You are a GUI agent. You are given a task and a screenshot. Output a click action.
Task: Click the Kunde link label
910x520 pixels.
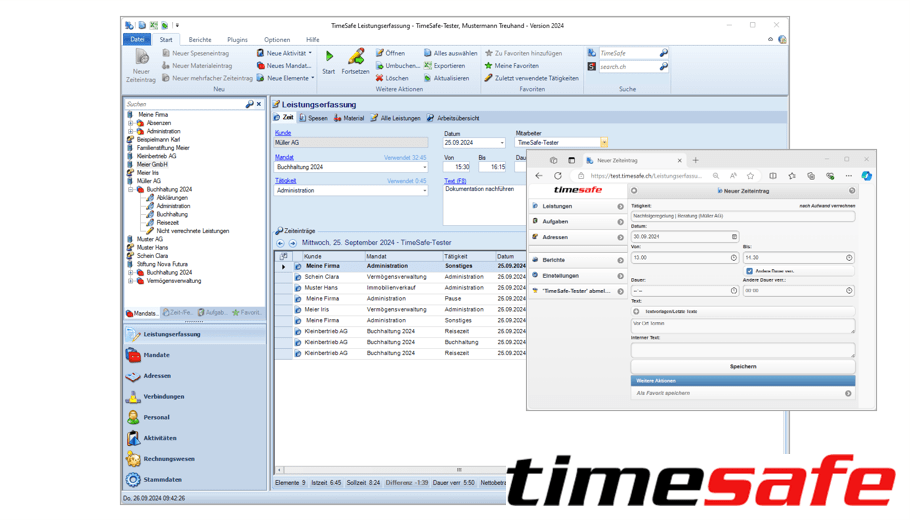[283, 133]
